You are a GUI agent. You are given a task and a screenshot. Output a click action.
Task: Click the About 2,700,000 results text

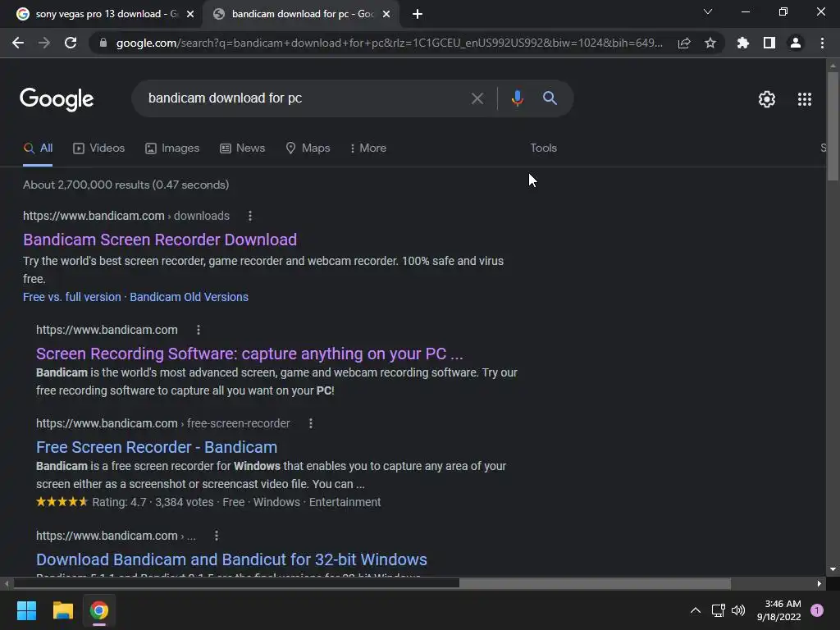pyautogui.click(x=126, y=185)
